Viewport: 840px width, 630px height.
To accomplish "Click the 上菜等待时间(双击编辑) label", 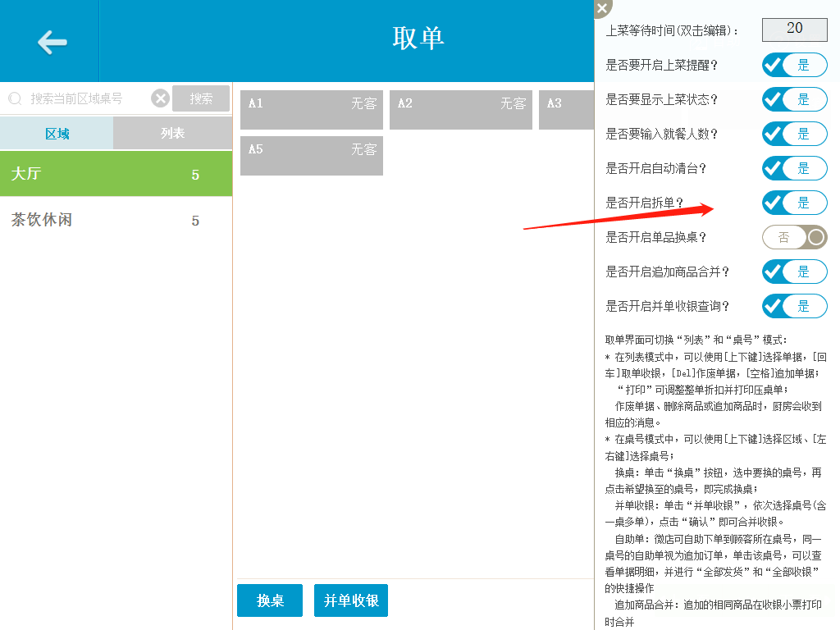I will pos(672,30).
